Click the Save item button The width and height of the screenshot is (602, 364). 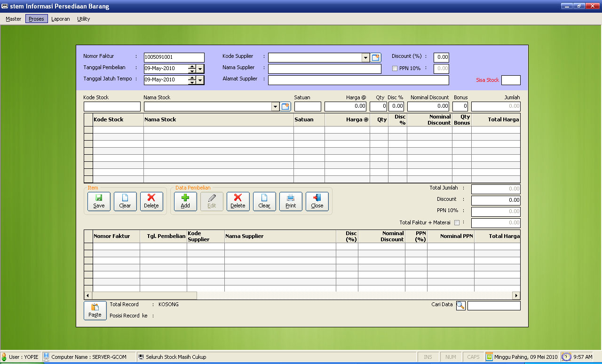[99, 201]
